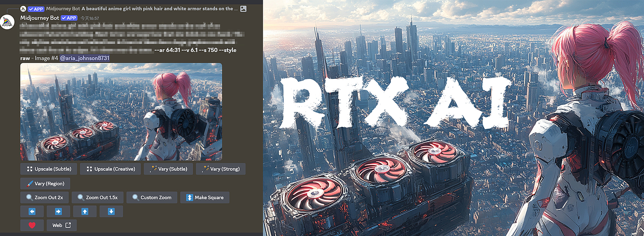Image resolution: width=644 pixels, height=236 pixels.
Task: Click the APP badge beside the message username
Action: coord(69,18)
